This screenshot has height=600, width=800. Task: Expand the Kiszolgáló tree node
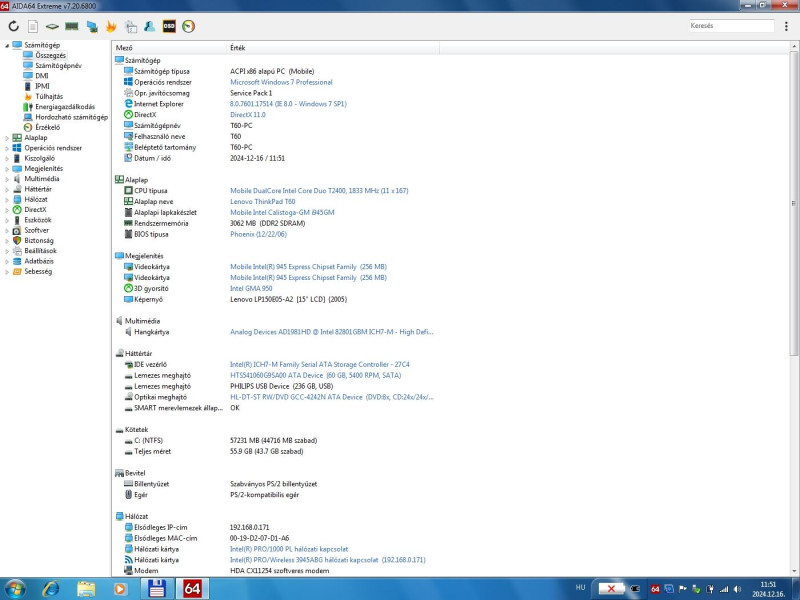point(7,158)
